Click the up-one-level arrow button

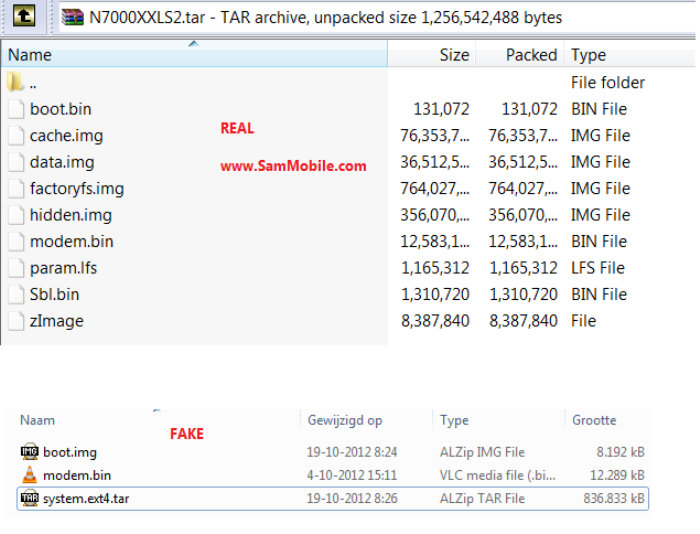[x=25, y=16]
